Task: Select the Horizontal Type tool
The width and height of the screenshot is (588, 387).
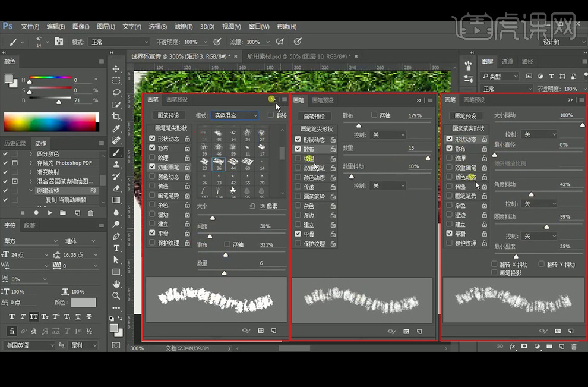Action: pos(116,248)
